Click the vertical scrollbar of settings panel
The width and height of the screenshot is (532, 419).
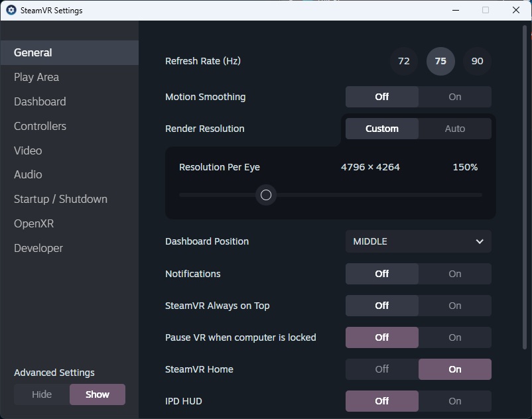tap(525, 188)
